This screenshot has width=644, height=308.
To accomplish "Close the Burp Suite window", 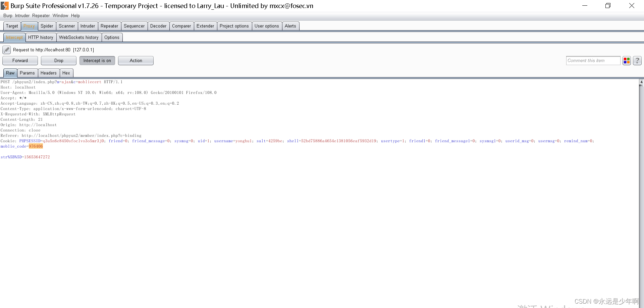I will 632,6.
